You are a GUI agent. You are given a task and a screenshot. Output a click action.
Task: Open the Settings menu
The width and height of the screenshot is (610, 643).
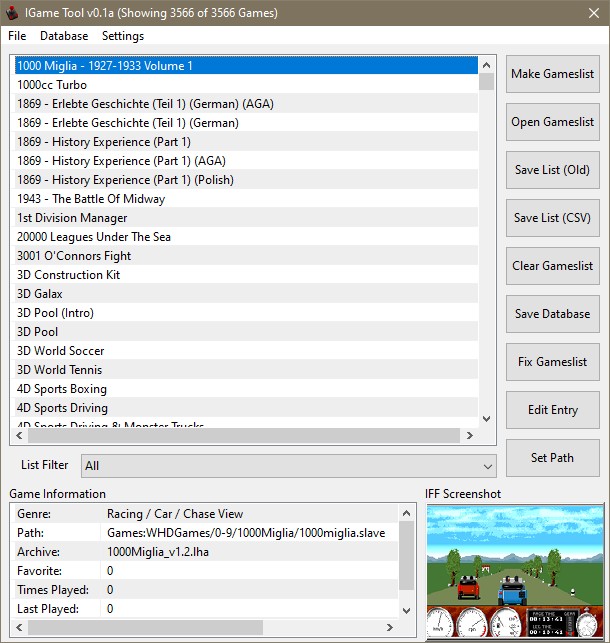(x=123, y=36)
